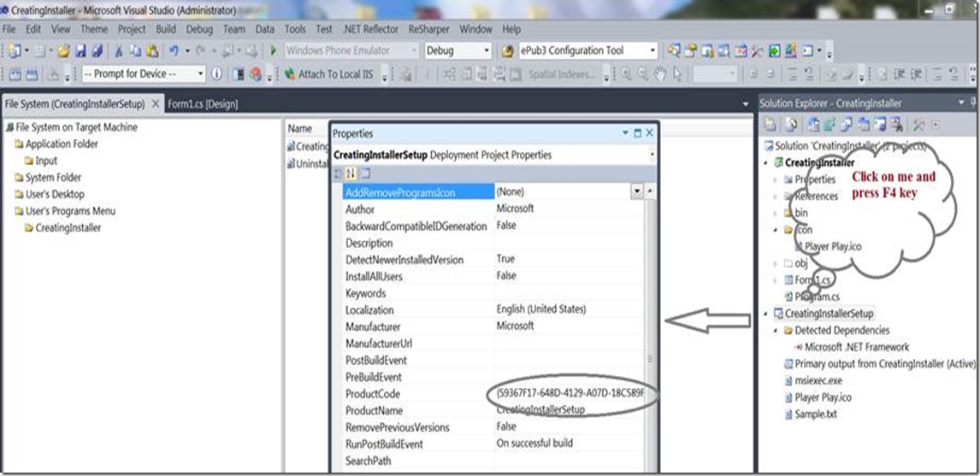This screenshot has height=476, width=980.
Task: Click the Undo toolbar icon
Action: tap(174, 51)
